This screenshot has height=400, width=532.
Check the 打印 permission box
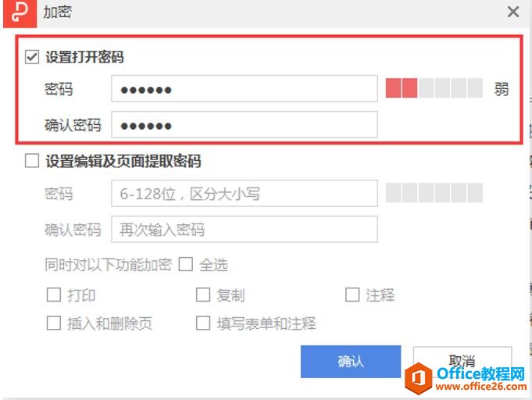tap(54, 295)
